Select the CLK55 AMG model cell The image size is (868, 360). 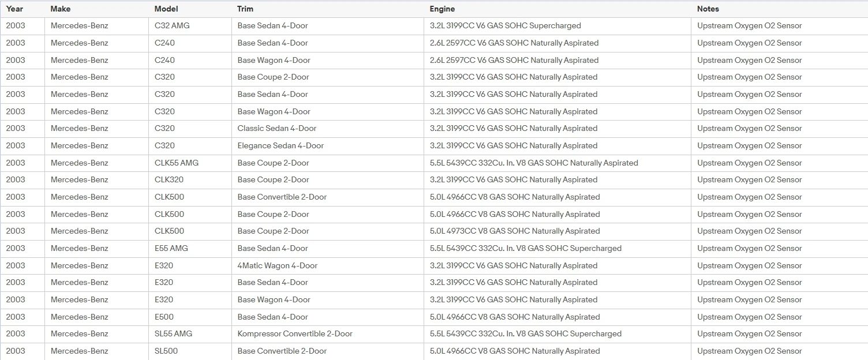point(190,163)
